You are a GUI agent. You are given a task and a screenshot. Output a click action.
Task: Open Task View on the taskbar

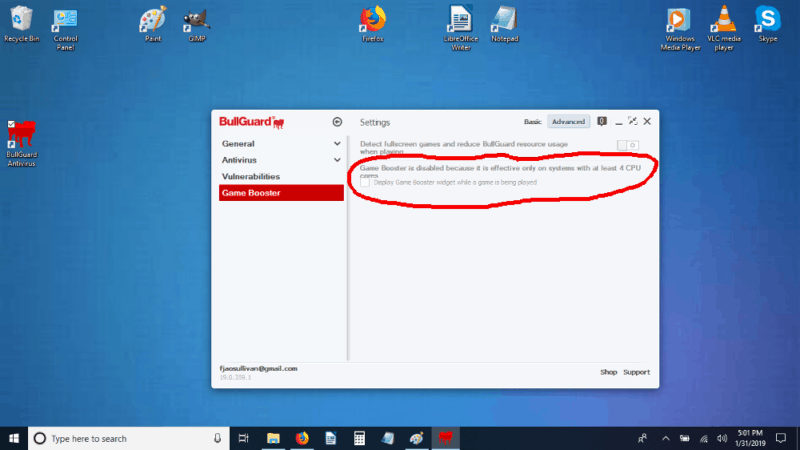click(x=243, y=438)
